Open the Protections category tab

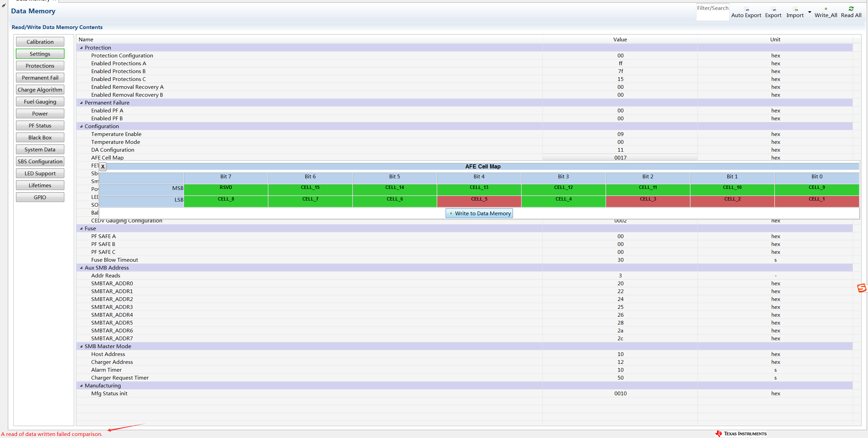[x=40, y=66]
